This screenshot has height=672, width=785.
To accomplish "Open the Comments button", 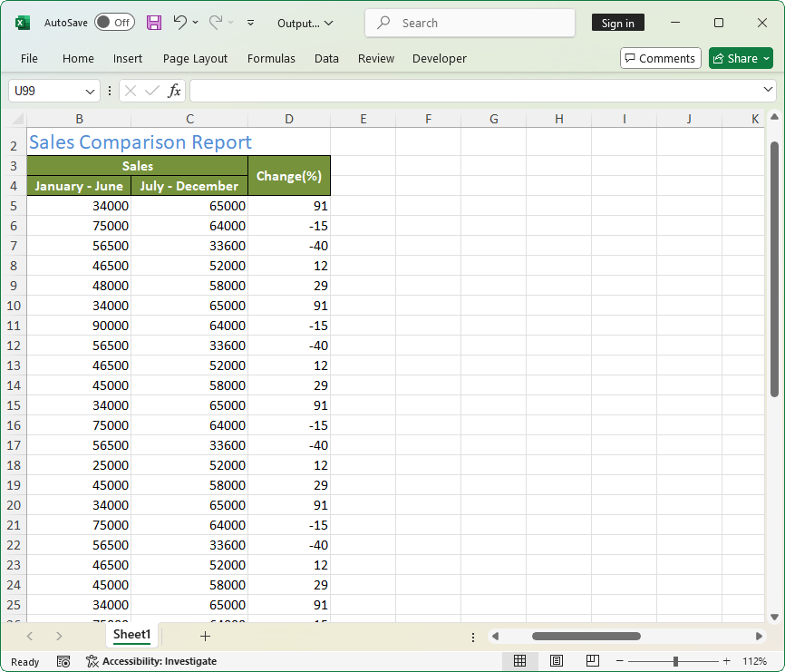I will pyautogui.click(x=660, y=58).
